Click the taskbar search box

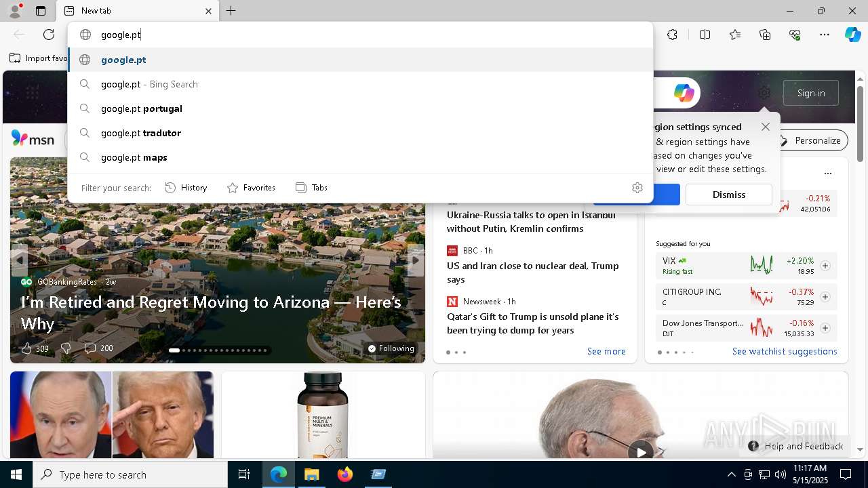(x=130, y=474)
